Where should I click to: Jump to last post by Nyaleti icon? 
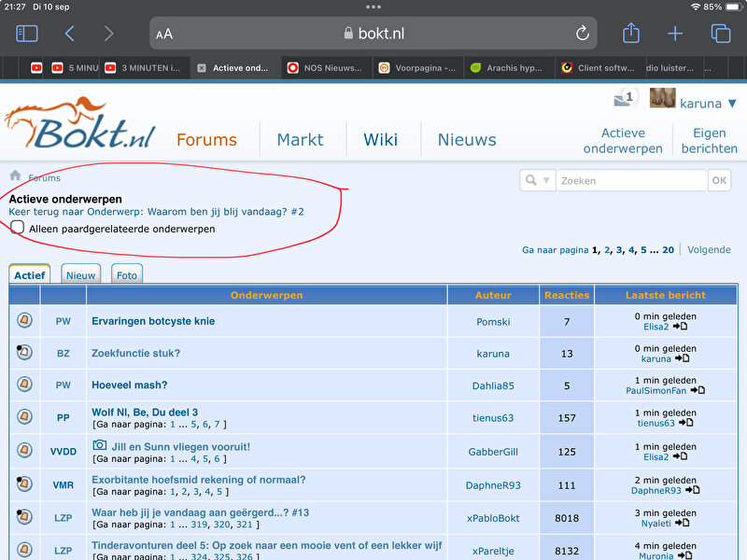(x=683, y=523)
